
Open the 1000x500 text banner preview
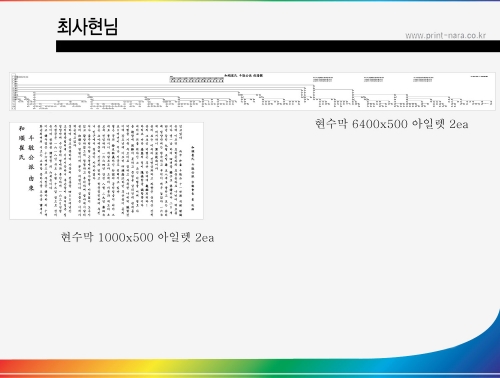point(106,171)
